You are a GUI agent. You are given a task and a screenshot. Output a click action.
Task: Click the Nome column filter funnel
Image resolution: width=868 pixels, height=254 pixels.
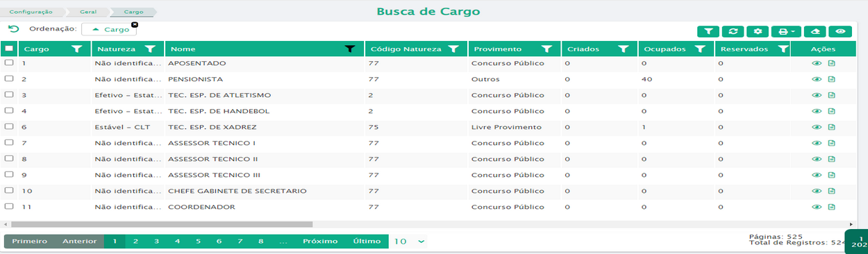(351, 49)
